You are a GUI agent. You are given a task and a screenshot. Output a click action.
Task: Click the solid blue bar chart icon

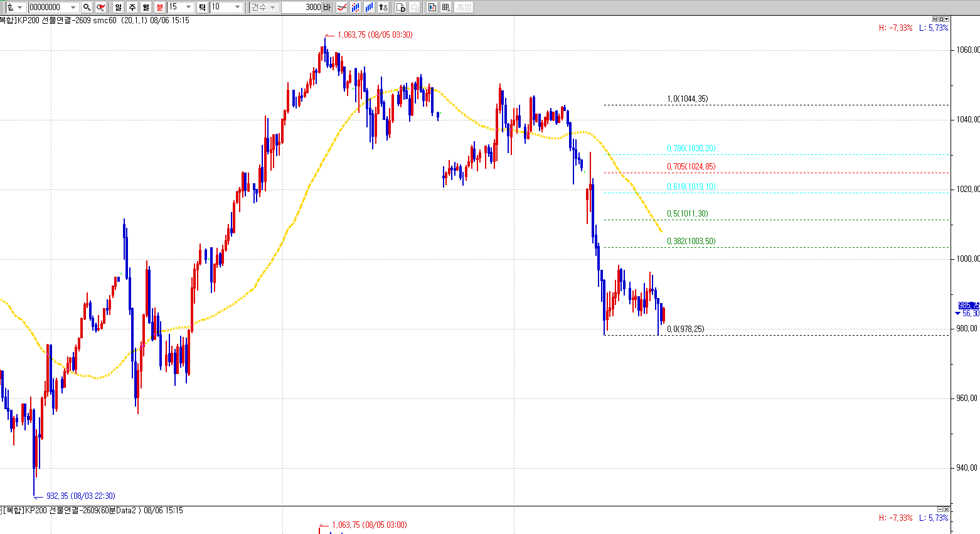coord(370,7)
